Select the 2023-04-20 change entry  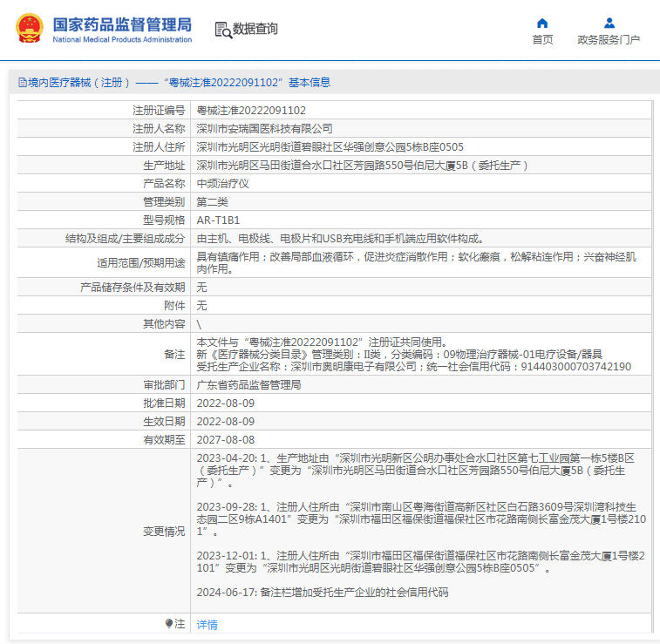[x=416, y=471]
